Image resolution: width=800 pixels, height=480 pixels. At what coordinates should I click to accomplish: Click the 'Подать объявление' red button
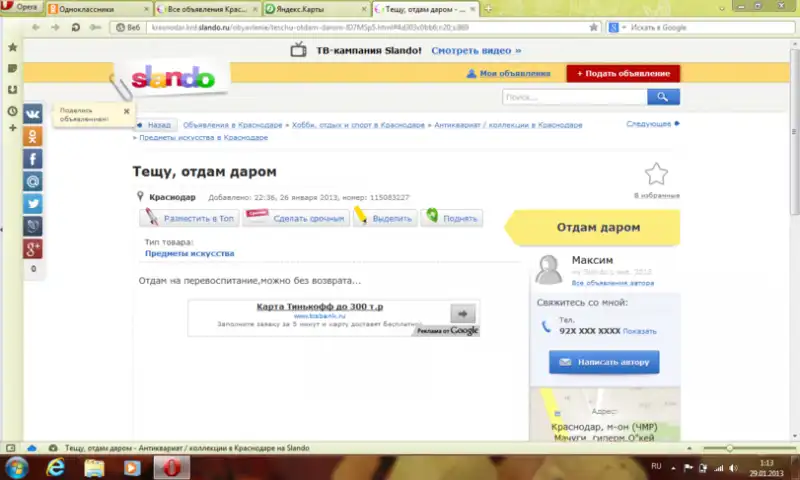pos(622,73)
